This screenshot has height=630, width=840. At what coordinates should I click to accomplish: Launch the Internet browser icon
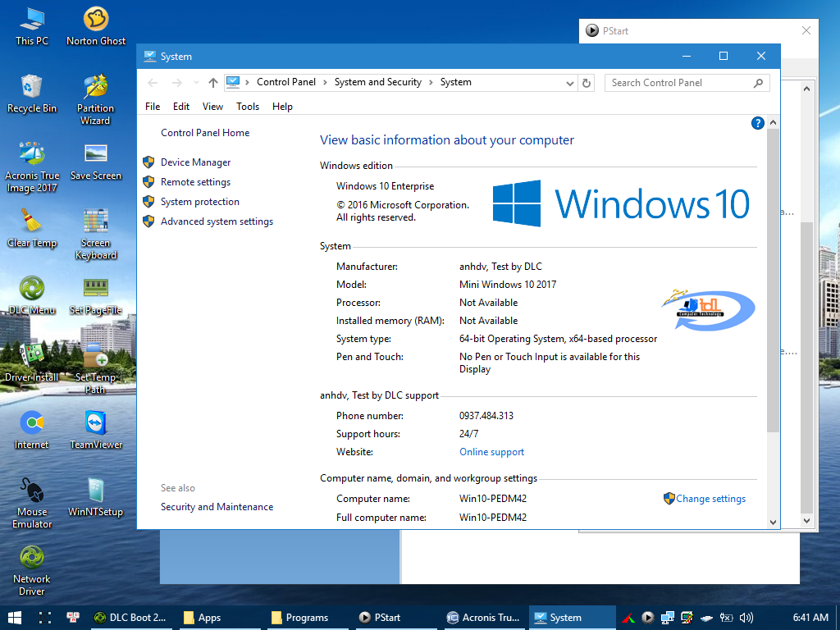pyautogui.click(x=32, y=431)
